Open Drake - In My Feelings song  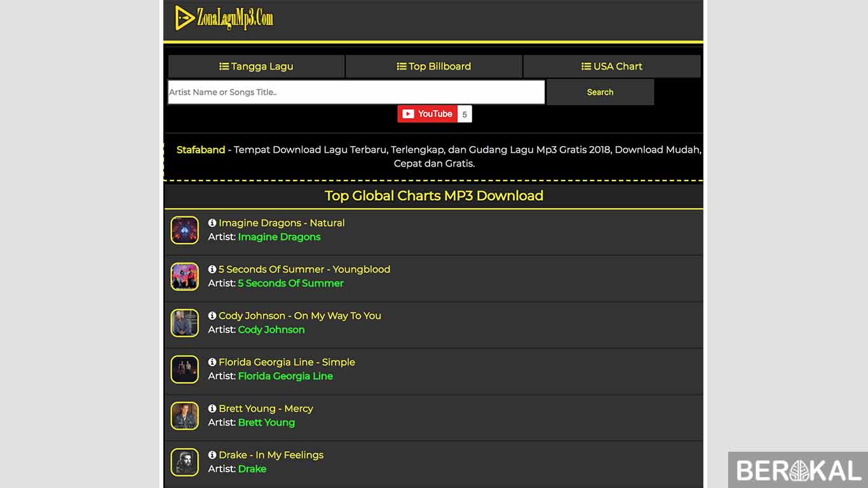click(x=271, y=455)
